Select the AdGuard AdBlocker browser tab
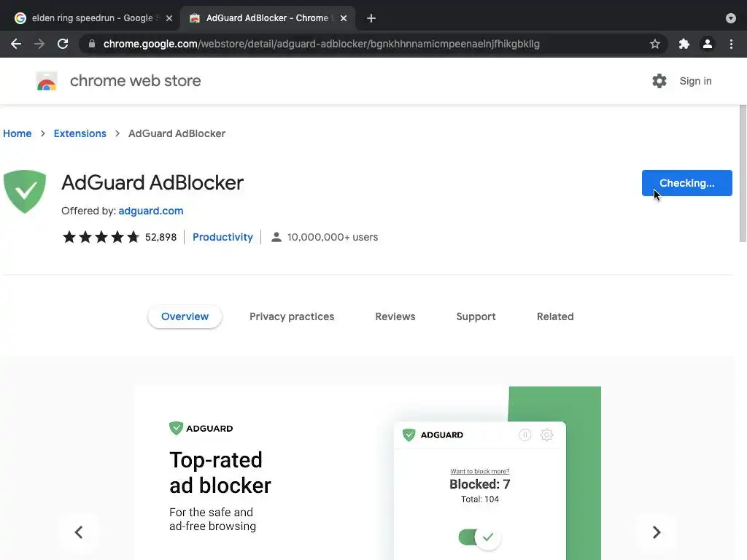 pos(268,18)
